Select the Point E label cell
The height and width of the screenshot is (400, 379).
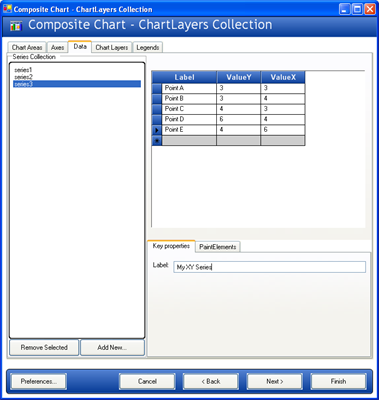point(189,130)
